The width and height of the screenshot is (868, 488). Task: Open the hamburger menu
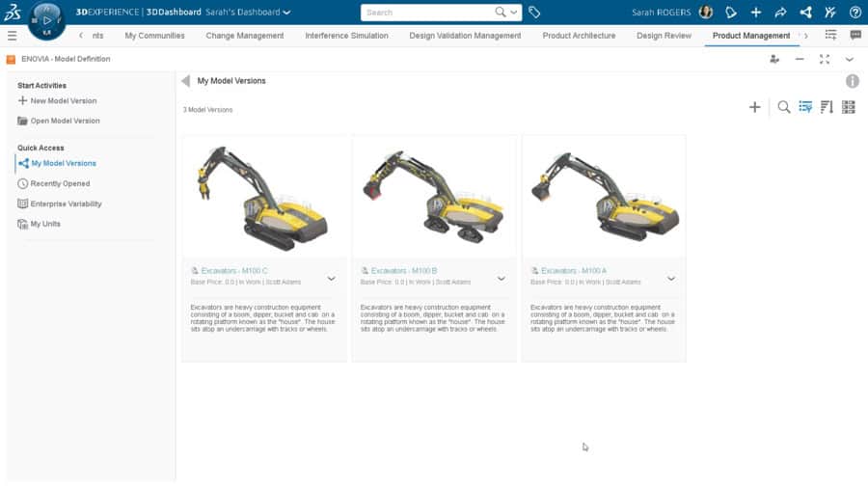coord(13,36)
